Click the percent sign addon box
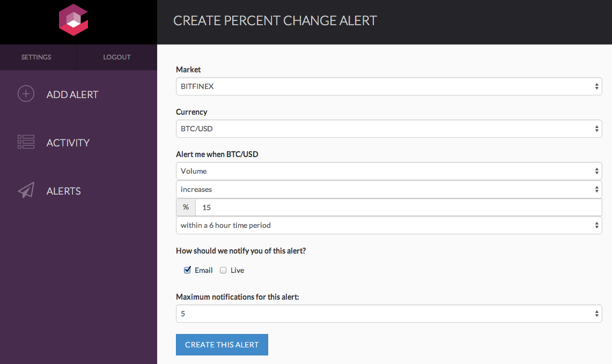 [x=186, y=207]
